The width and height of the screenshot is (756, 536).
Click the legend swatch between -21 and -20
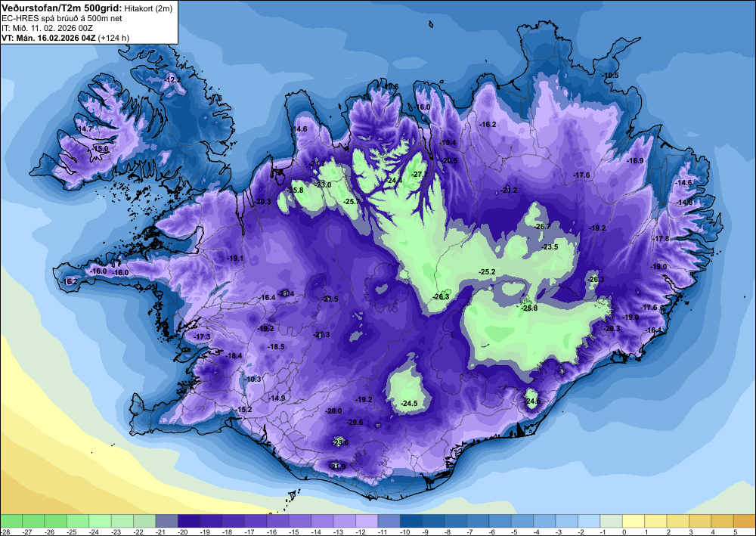(x=167, y=521)
